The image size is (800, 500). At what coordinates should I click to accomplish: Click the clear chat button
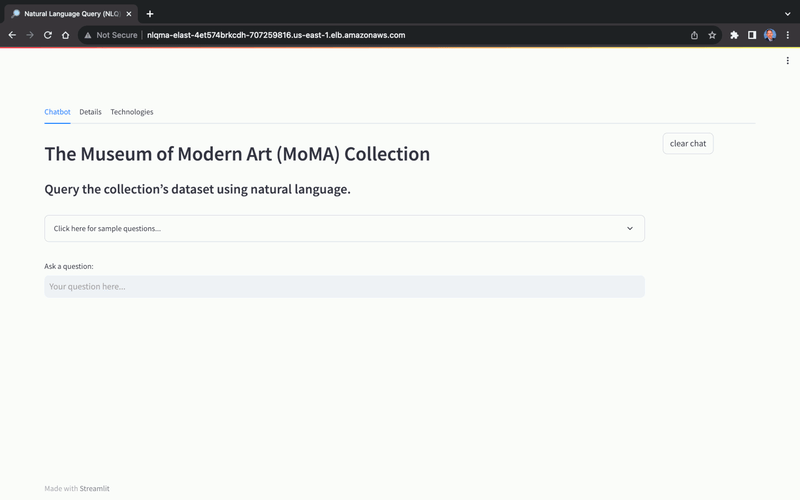pos(688,143)
